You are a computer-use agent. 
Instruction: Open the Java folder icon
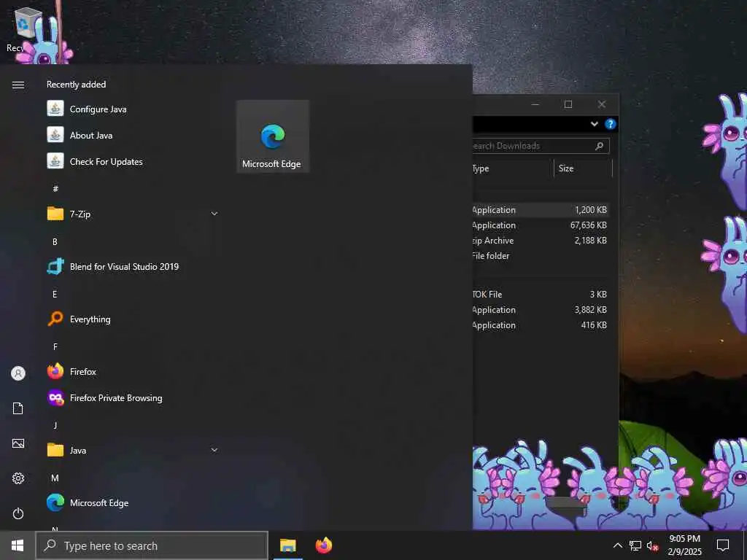(55, 450)
